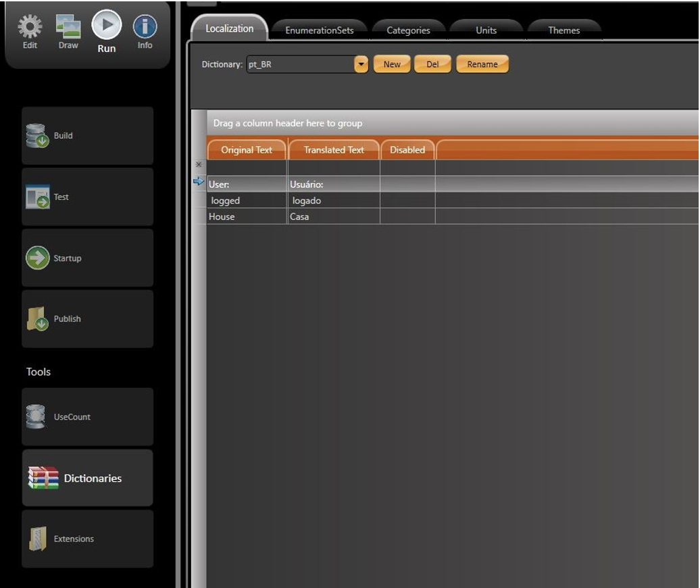Viewport: 700px width, 588px height.
Task: Open the Build section
Action: coord(87,136)
